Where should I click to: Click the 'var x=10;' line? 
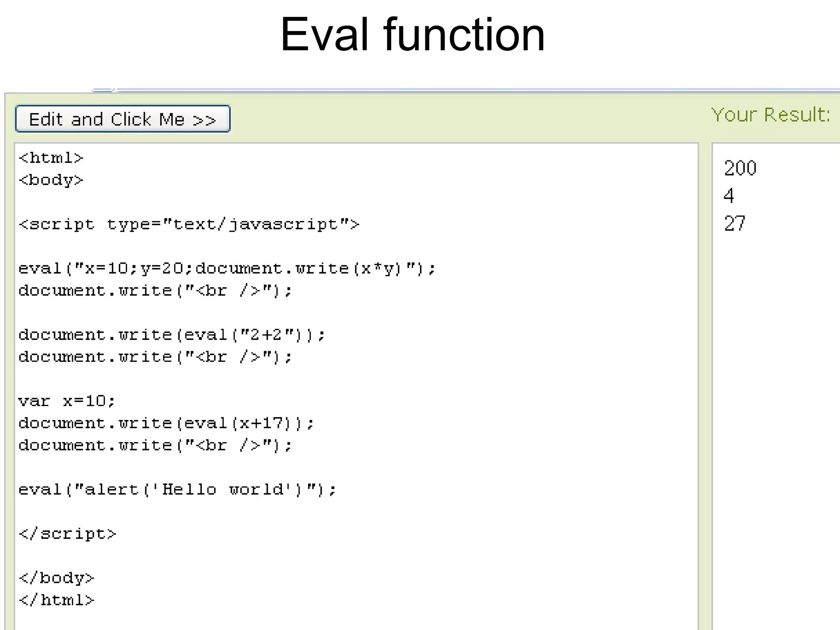tap(67, 401)
